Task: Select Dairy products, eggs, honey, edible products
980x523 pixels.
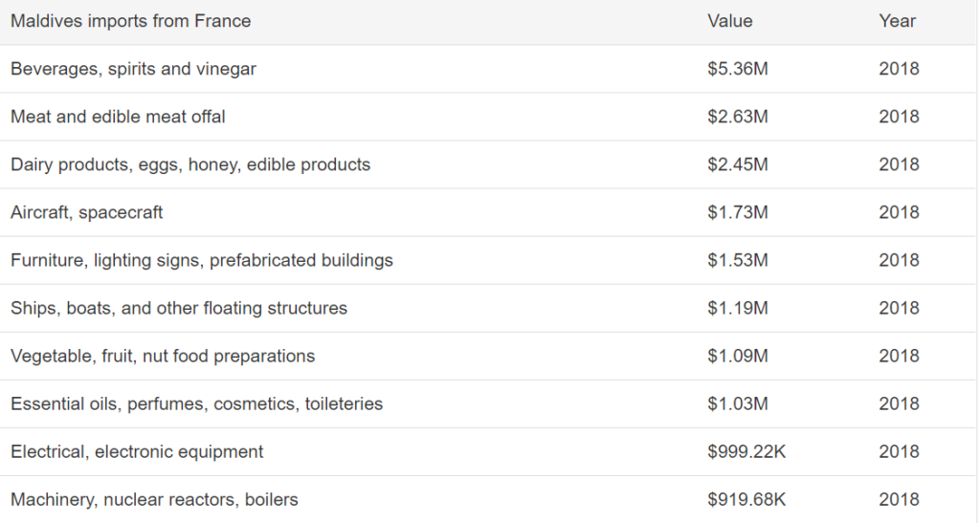Action: point(190,164)
